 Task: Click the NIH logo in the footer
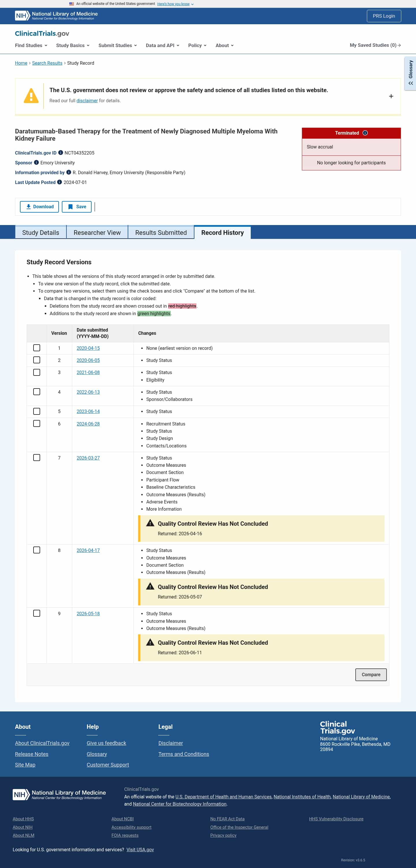coord(59,795)
